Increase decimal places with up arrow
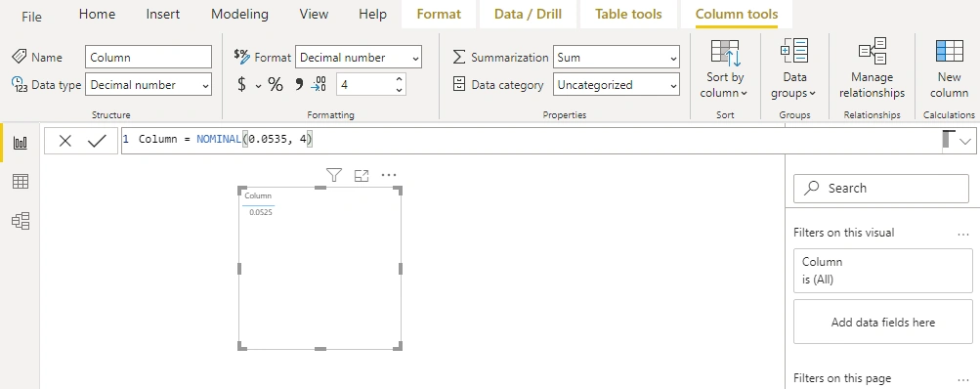 point(399,79)
